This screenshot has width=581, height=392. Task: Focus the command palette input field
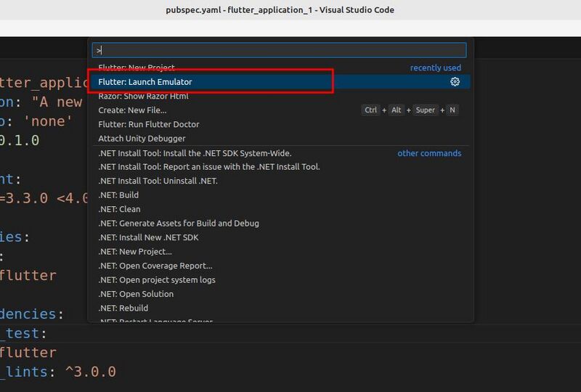click(x=279, y=50)
